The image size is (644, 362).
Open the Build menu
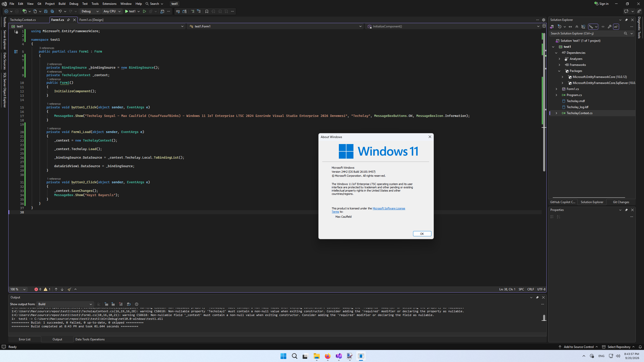[x=62, y=4]
